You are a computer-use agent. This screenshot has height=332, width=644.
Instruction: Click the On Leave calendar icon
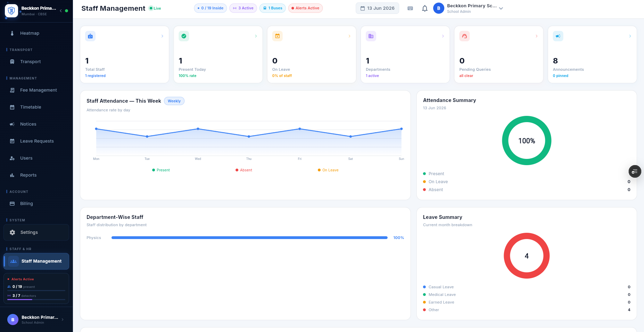click(277, 36)
